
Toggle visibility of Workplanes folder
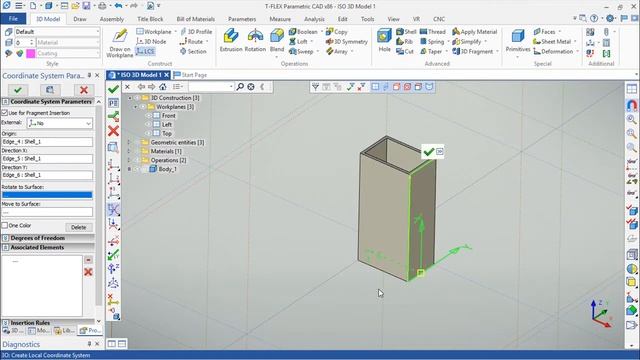coord(143,107)
